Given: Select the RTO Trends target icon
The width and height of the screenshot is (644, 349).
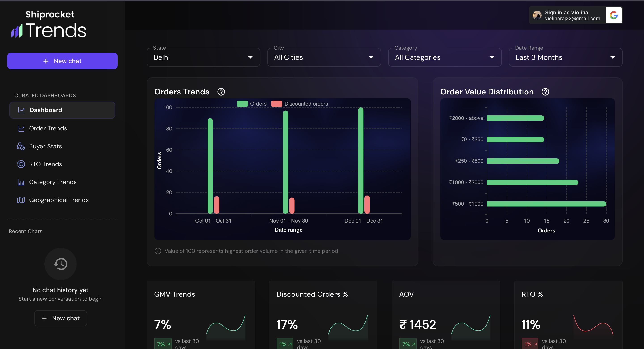Looking at the screenshot, I should (21, 164).
